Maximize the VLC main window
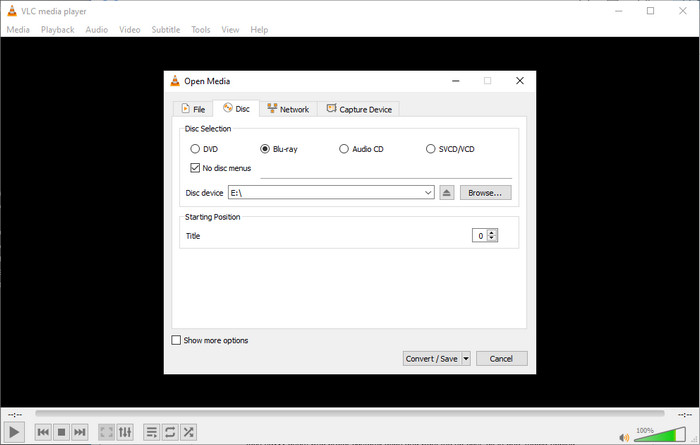 [650, 11]
